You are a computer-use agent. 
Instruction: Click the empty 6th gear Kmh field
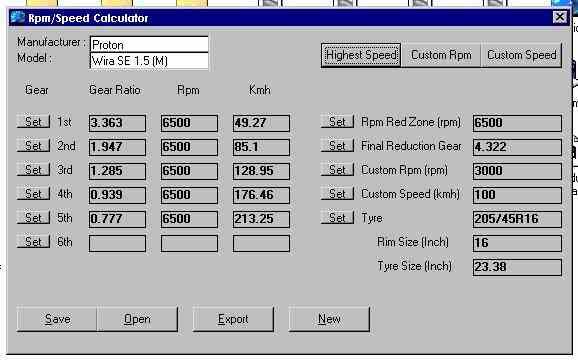261,243
